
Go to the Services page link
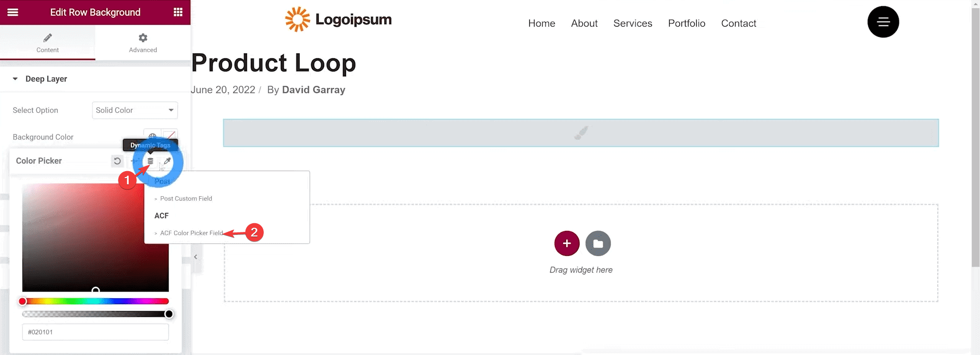(x=632, y=23)
